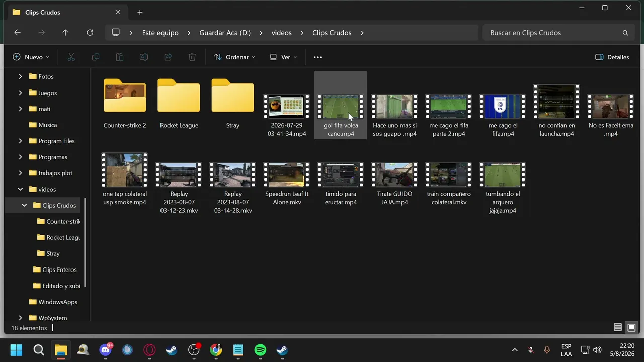
Task: Expand the Program Files tree node
Action: coord(20,141)
